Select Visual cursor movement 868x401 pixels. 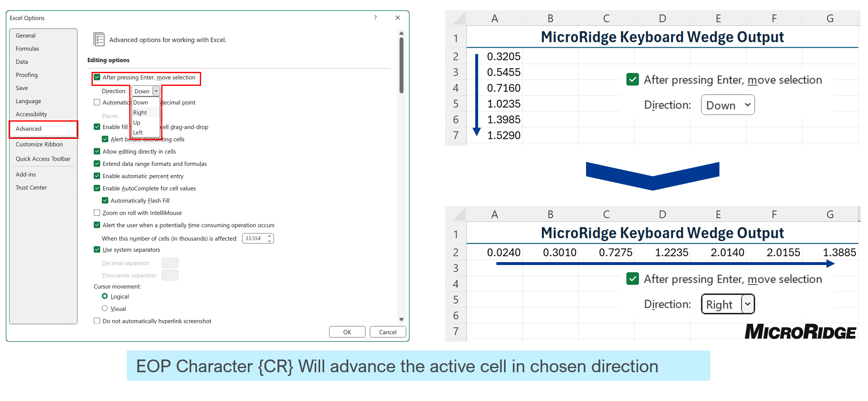click(105, 309)
